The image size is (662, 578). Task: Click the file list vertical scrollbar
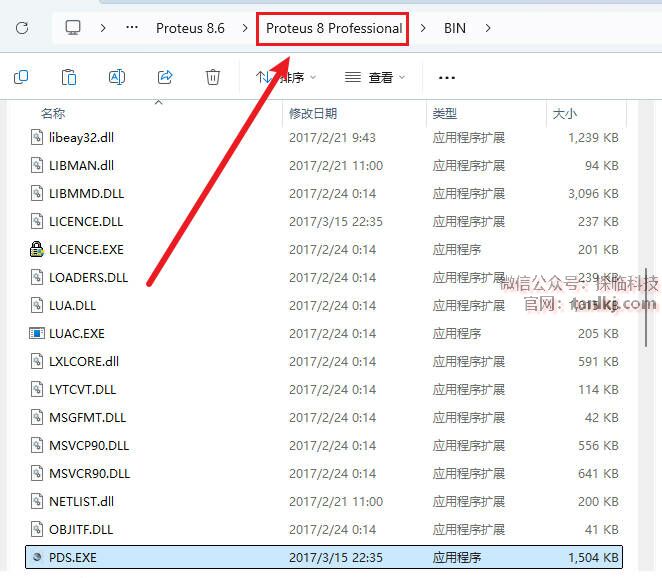(646, 307)
